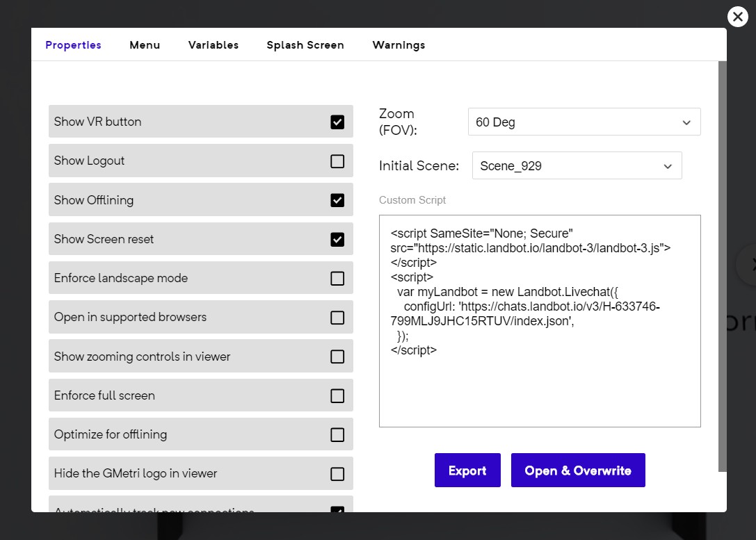This screenshot has width=756, height=540.
Task: Open the Zoom (FOV) dropdown
Action: click(584, 122)
